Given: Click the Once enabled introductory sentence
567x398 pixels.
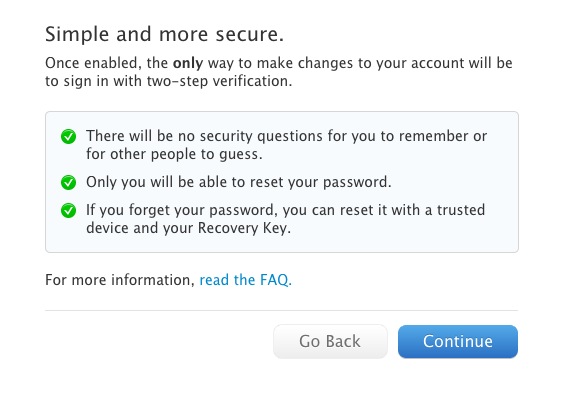Looking at the screenshot, I should pyautogui.click(x=278, y=72).
